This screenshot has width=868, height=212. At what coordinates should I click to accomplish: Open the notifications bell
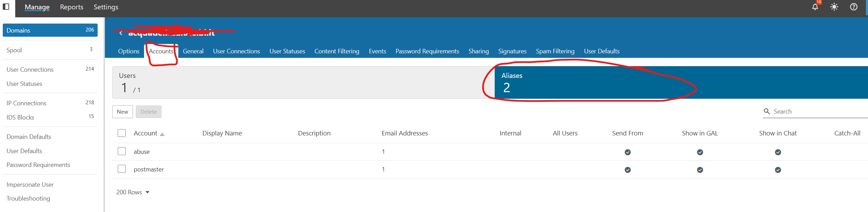[x=815, y=7]
